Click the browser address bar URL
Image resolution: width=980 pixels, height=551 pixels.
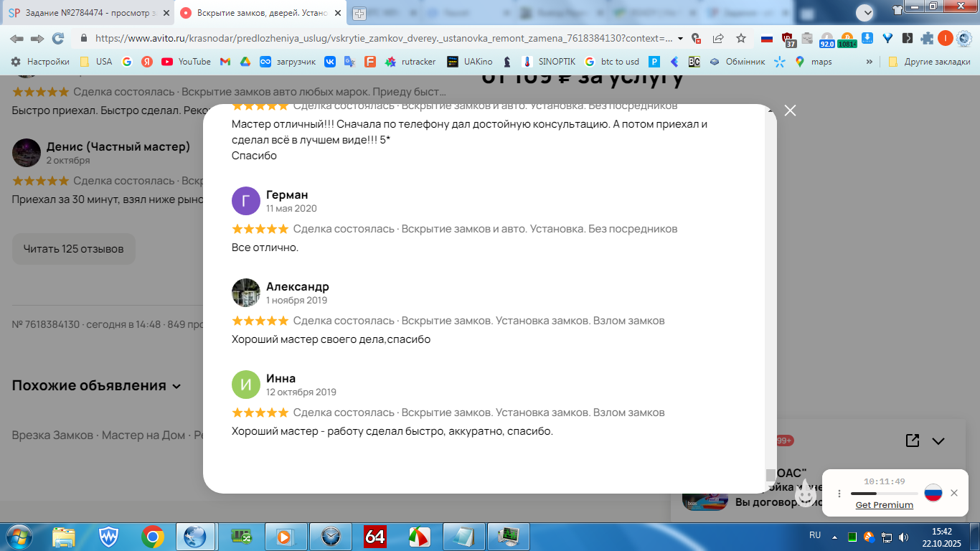[x=384, y=39]
